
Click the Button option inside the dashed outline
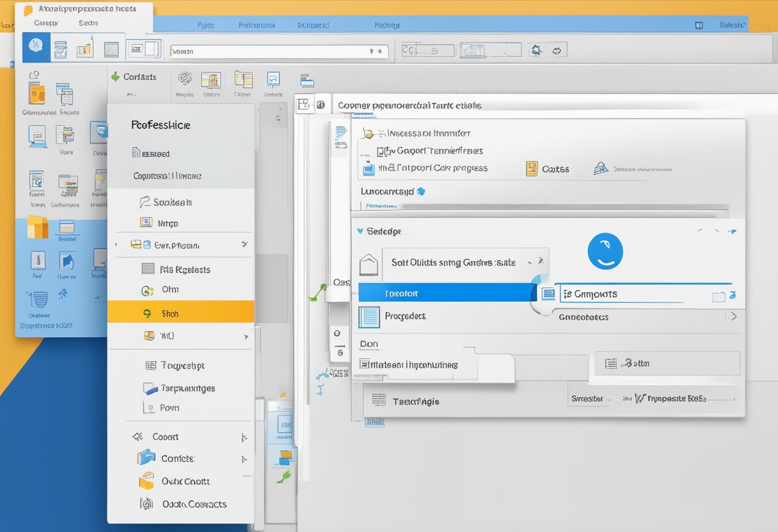[x=666, y=363]
